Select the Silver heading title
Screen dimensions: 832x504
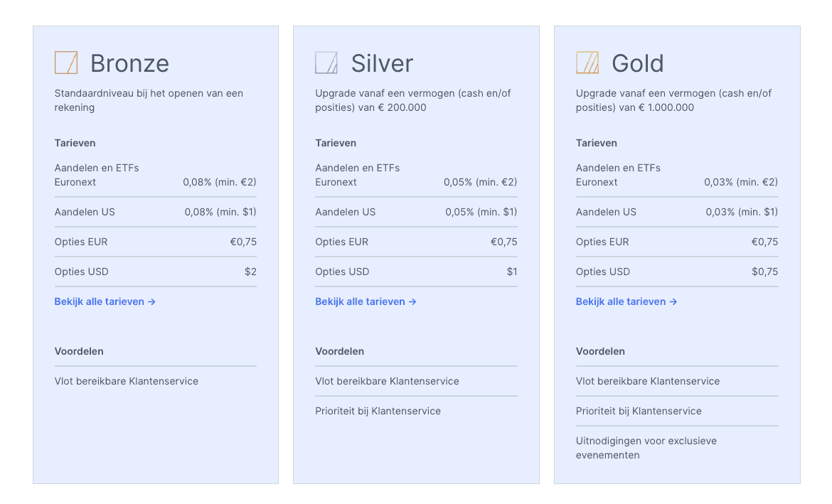coord(382,63)
